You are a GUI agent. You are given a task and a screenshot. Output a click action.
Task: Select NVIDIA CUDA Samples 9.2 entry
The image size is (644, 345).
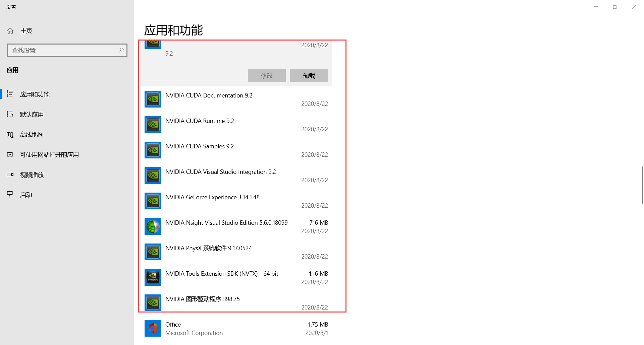[236, 150]
